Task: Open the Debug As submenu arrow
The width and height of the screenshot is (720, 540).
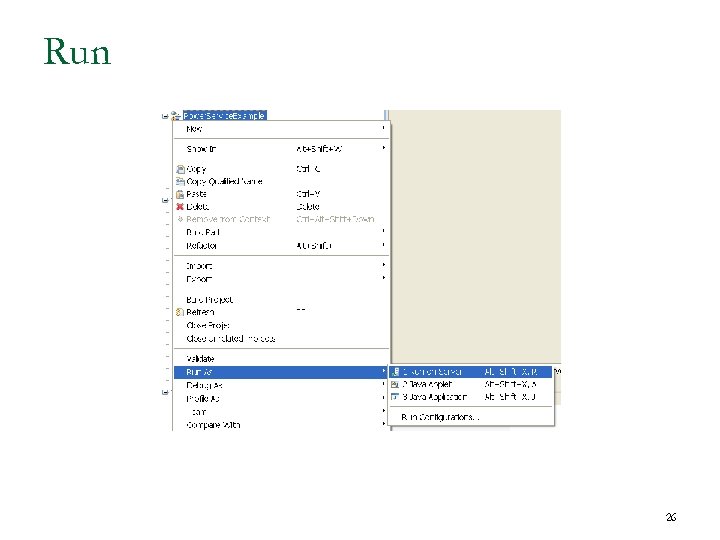Action: click(x=384, y=384)
